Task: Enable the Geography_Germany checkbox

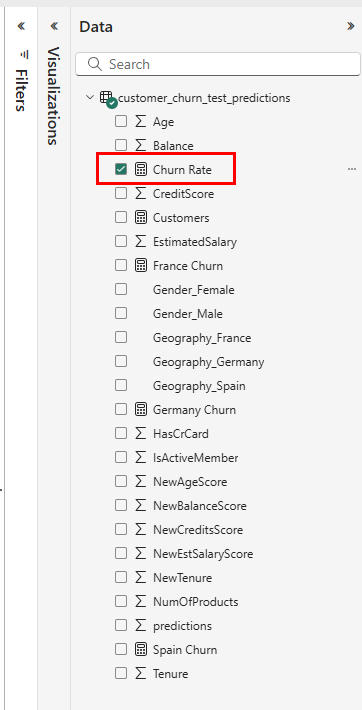Action: point(121,361)
